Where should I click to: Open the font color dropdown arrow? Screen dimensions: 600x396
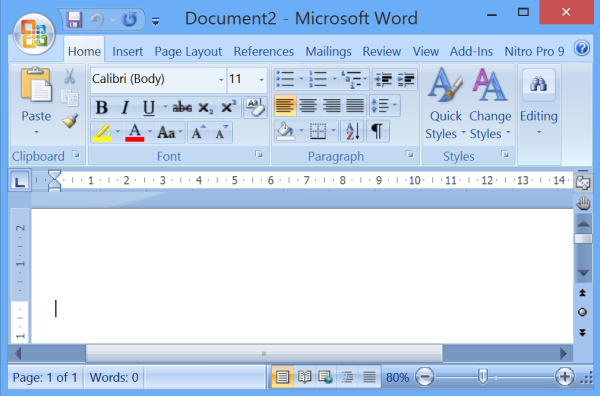click(x=150, y=132)
